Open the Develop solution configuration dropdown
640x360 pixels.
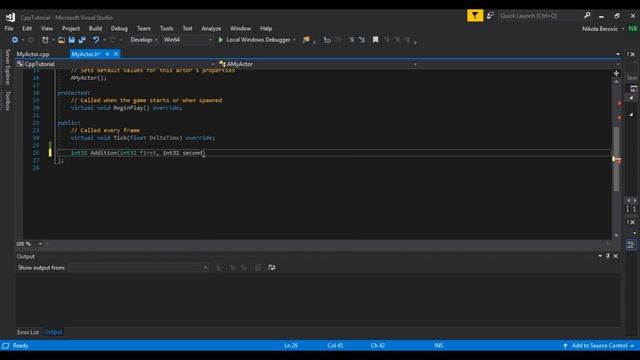tap(144, 40)
